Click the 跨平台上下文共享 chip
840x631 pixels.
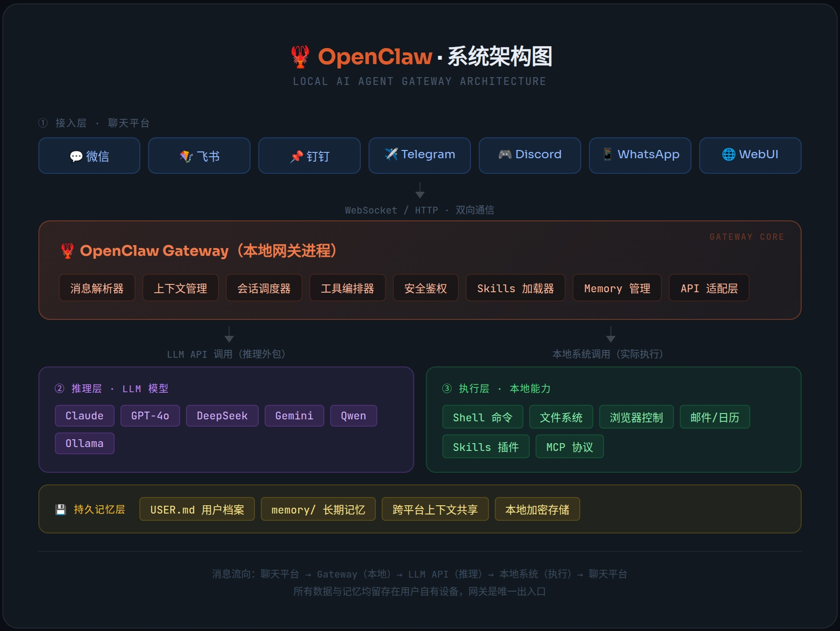click(435, 509)
